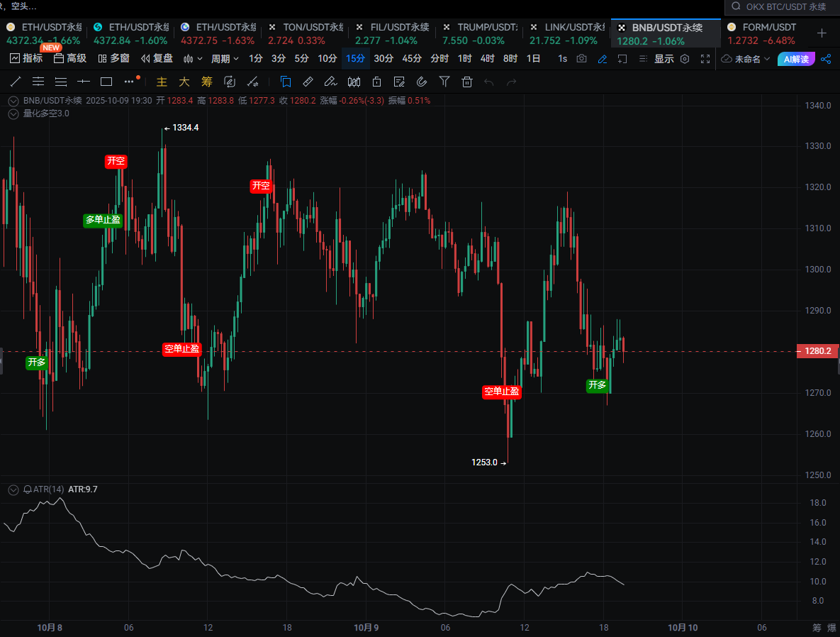Expand the candlestick chart type dropdown

click(193, 59)
